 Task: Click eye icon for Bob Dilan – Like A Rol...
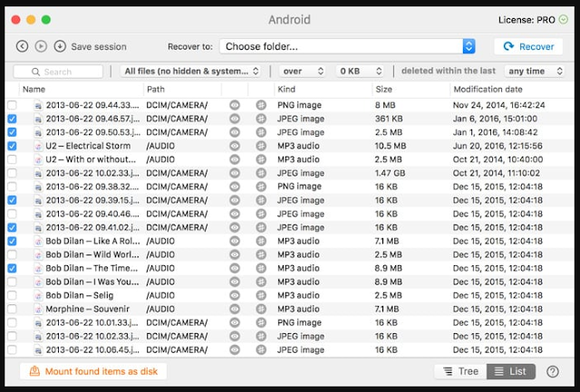[235, 241]
